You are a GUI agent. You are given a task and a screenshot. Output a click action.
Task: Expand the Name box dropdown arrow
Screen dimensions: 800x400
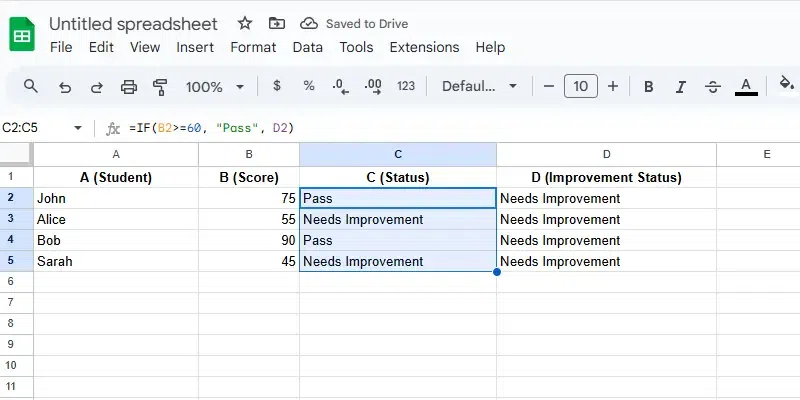tap(78, 128)
